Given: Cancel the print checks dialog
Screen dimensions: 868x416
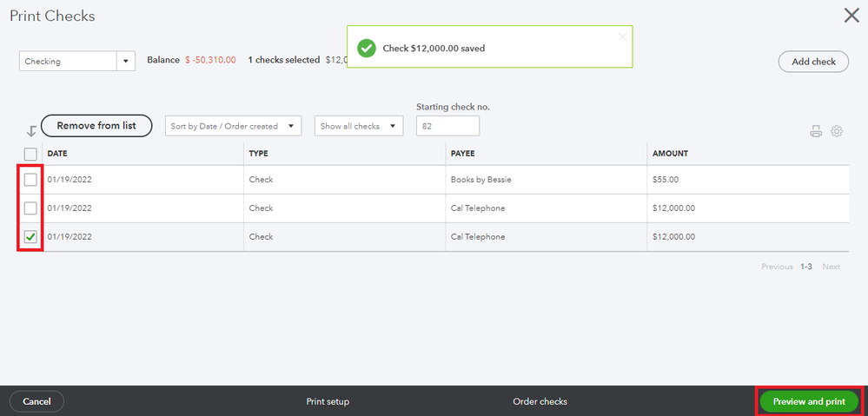Looking at the screenshot, I should coord(36,401).
